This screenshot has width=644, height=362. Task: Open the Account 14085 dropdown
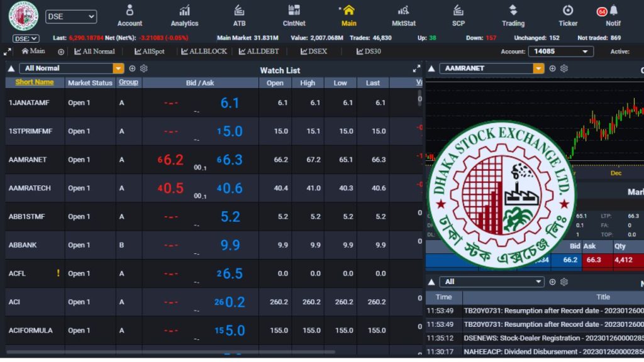tap(560, 52)
